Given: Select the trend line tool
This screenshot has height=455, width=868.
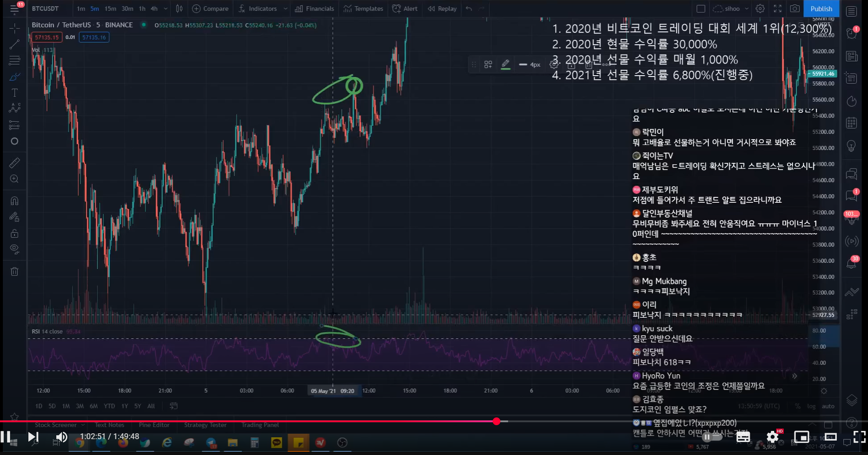Looking at the screenshot, I should coord(14,44).
